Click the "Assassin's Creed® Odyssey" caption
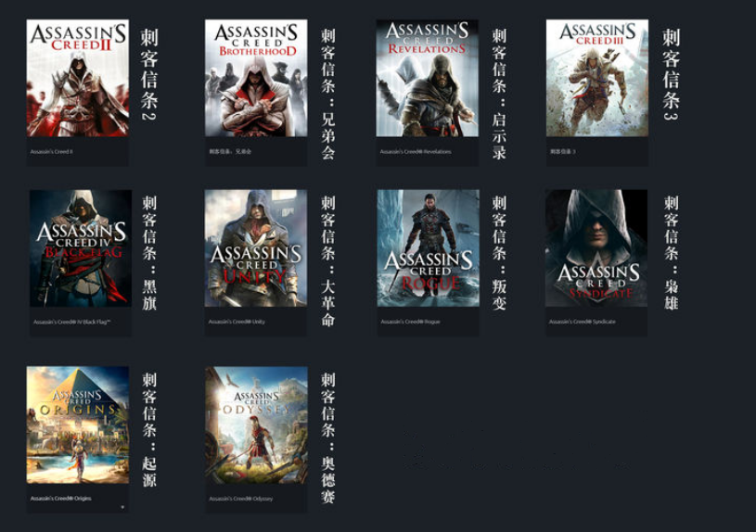The image size is (756, 532). pyautogui.click(x=241, y=499)
